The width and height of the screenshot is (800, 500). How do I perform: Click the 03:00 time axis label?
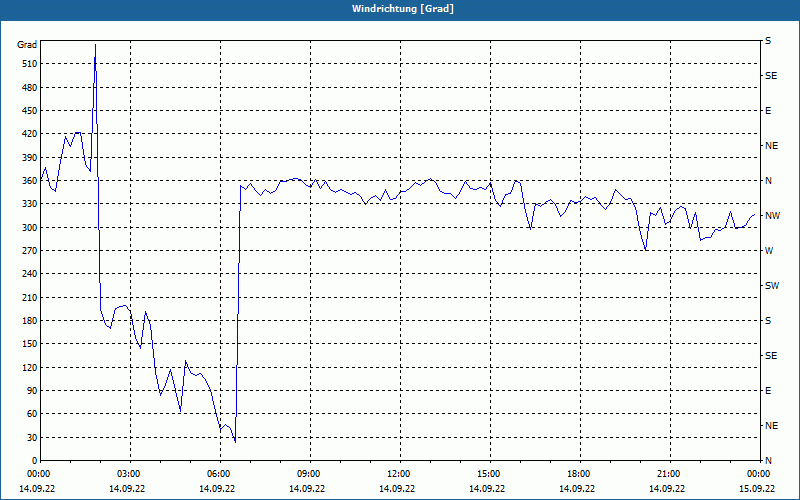point(127,474)
